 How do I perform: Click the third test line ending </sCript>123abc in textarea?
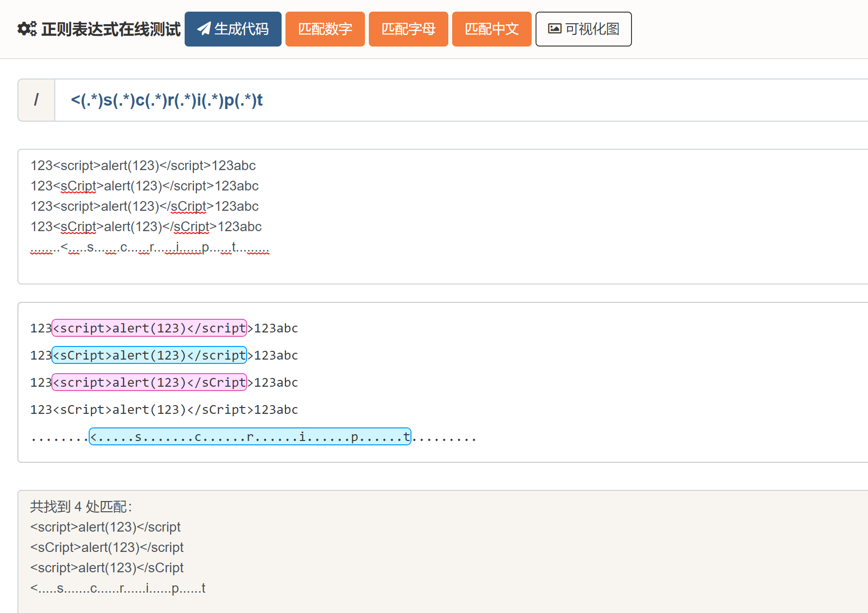pos(144,206)
